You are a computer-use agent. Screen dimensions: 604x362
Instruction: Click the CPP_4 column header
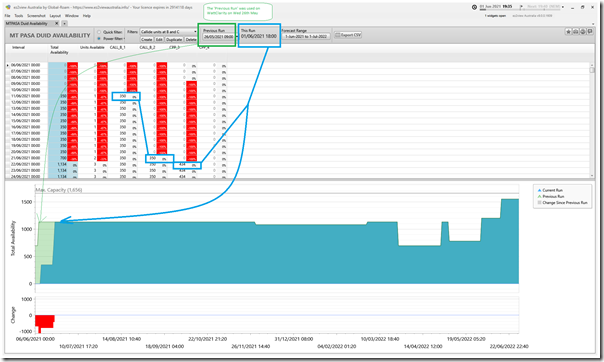pyautogui.click(x=204, y=48)
